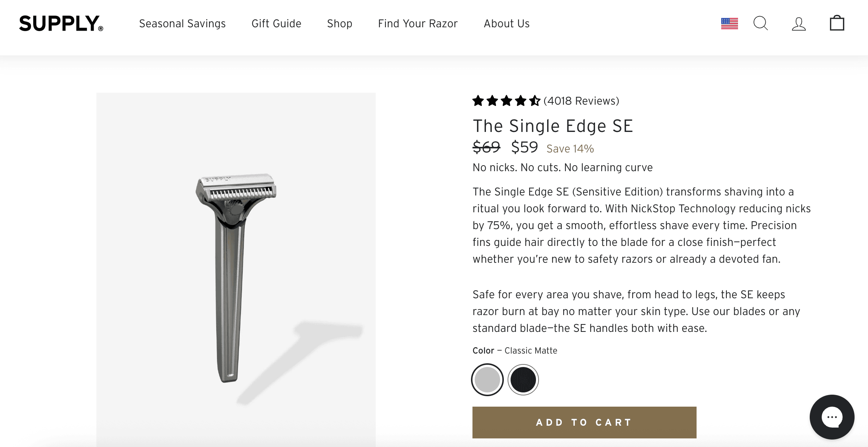Open Find Your Razor in navigation
This screenshot has width=868, height=447.
[x=418, y=24]
